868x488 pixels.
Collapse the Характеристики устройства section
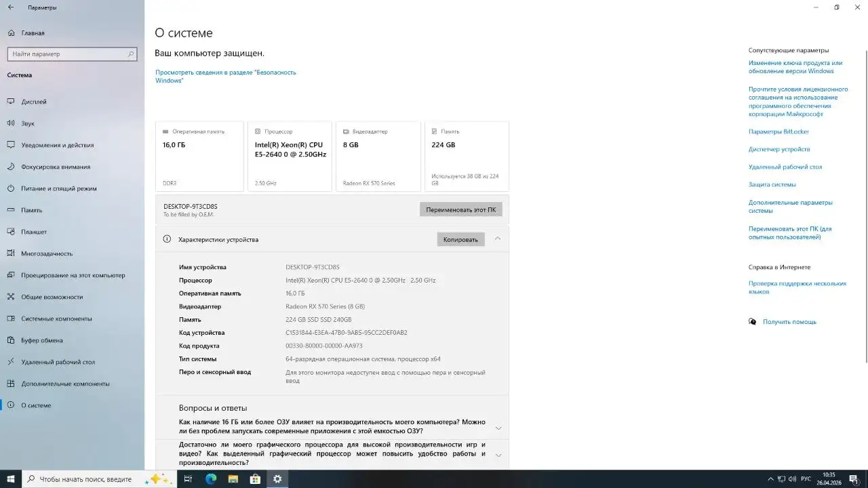tap(497, 239)
